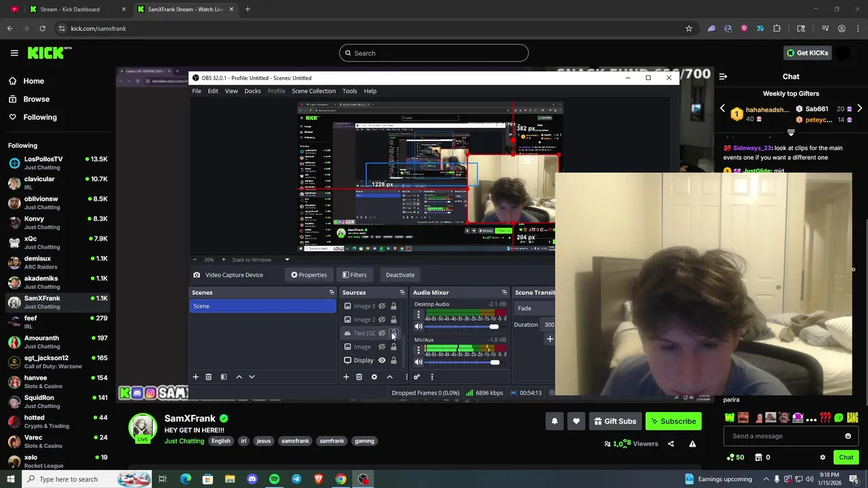
Task: Mute Mic/Aux with the speaker icon
Action: pyautogui.click(x=418, y=362)
